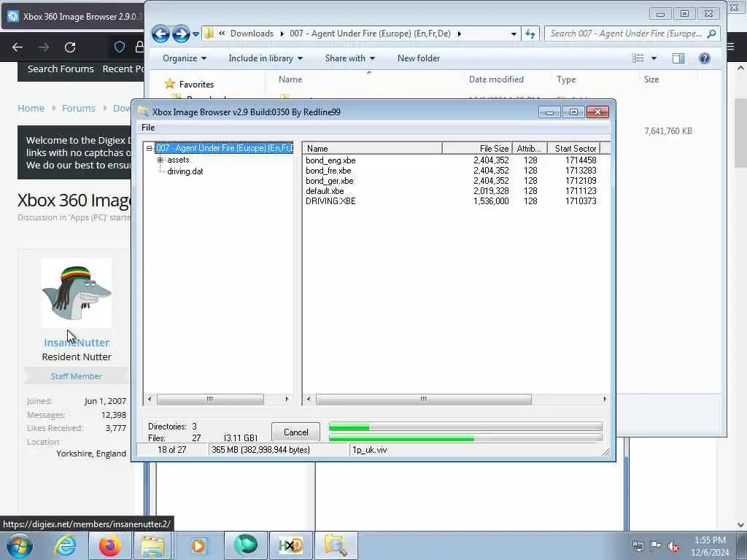Viewport: 747px width, 560px height.
Task: Click the file list horizontal scrollbar thumb
Action: coord(424,399)
